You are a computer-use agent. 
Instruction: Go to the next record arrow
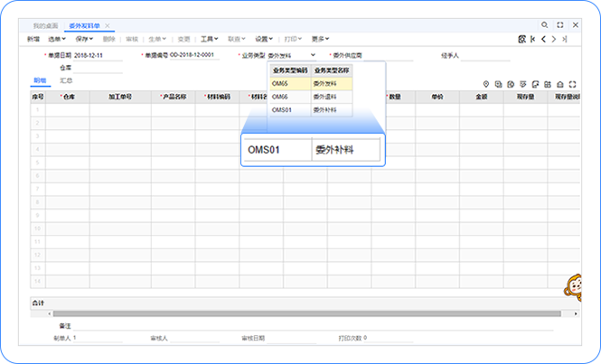point(554,39)
